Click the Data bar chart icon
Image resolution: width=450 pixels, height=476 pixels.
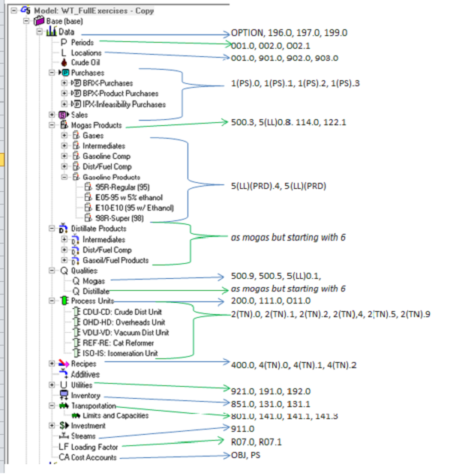[51, 32]
